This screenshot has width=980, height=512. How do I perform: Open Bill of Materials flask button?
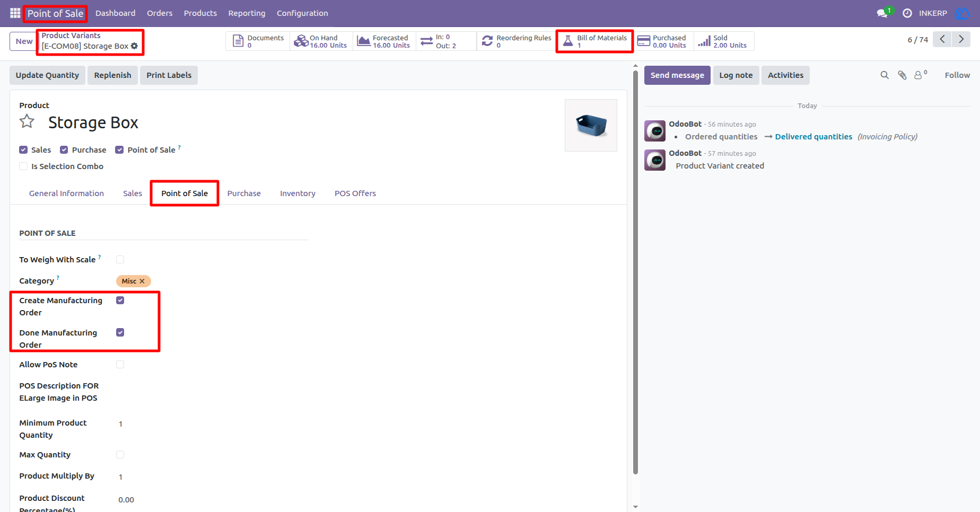click(594, 41)
